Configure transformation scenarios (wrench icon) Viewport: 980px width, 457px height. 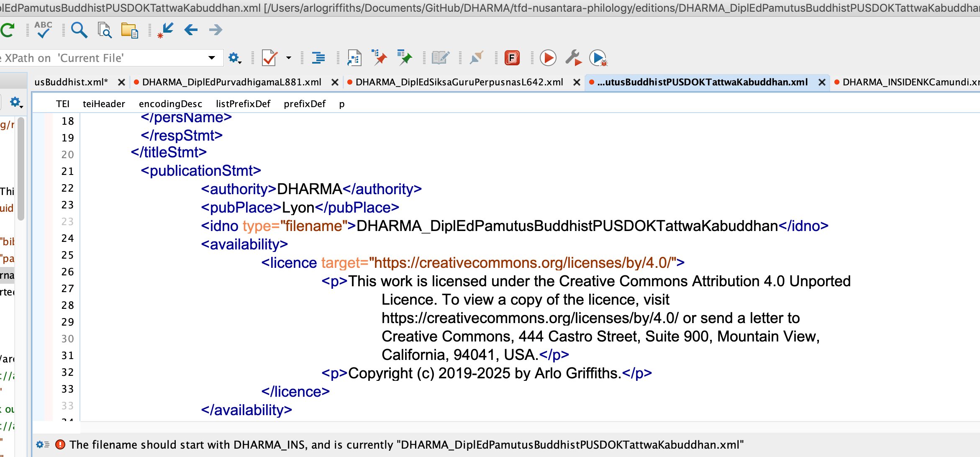click(x=574, y=58)
